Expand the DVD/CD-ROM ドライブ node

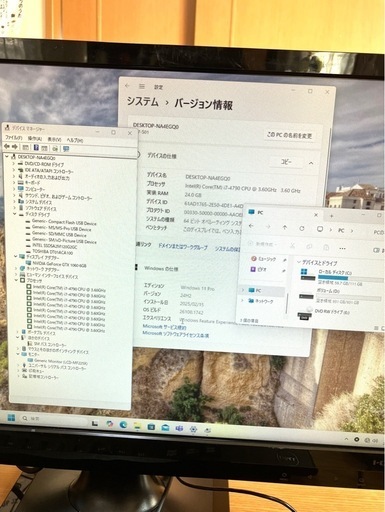point(14,164)
